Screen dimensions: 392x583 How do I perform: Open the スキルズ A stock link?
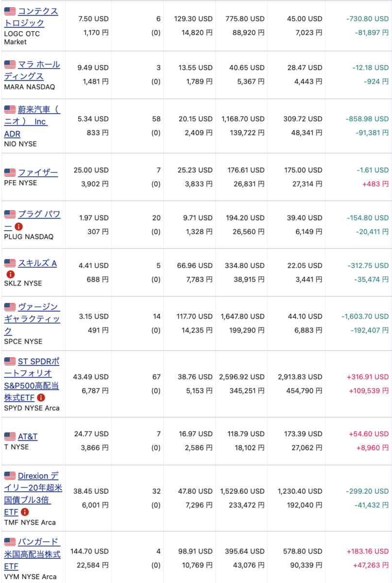(37, 263)
